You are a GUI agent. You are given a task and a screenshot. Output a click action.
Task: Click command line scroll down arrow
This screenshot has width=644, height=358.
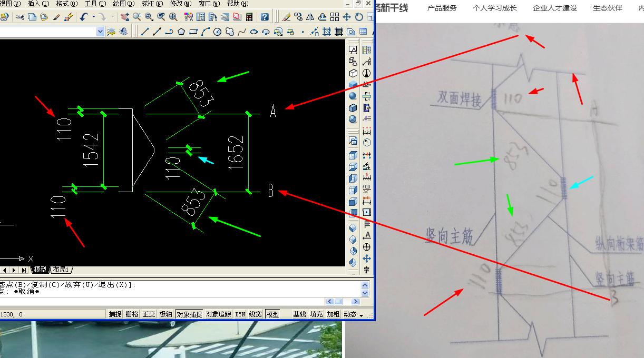[365, 292]
